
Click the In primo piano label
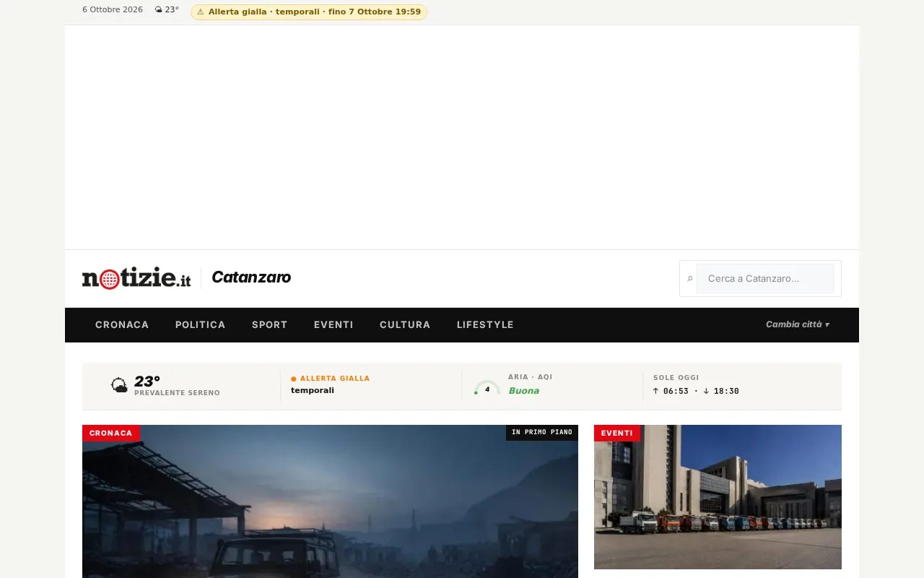coord(542,433)
